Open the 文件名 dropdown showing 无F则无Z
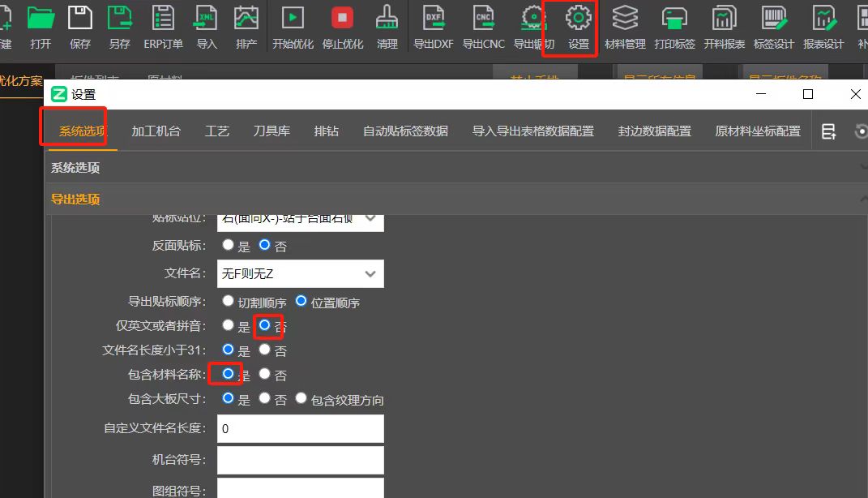 (x=300, y=273)
